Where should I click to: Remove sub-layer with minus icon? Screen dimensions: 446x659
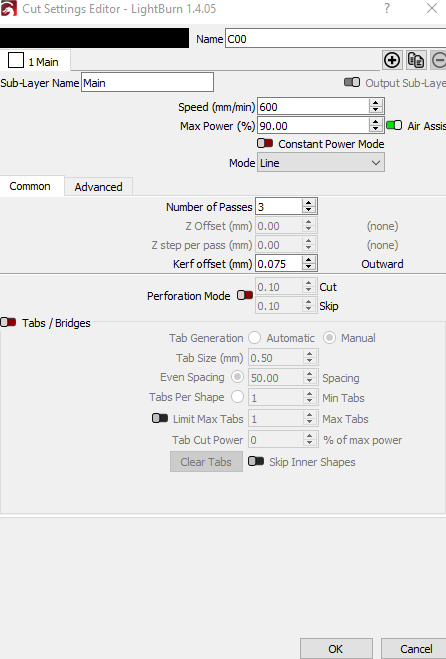click(x=438, y=60)
